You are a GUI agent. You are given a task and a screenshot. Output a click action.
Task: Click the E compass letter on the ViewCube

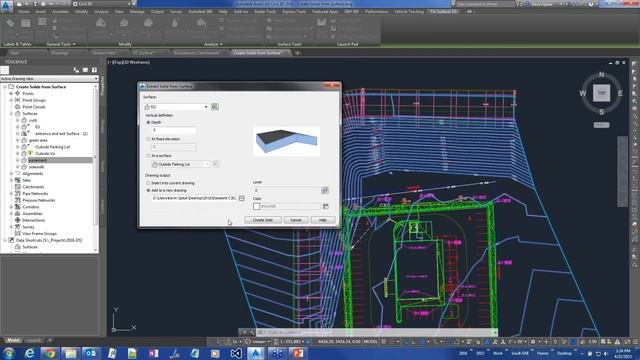[620, 93]
